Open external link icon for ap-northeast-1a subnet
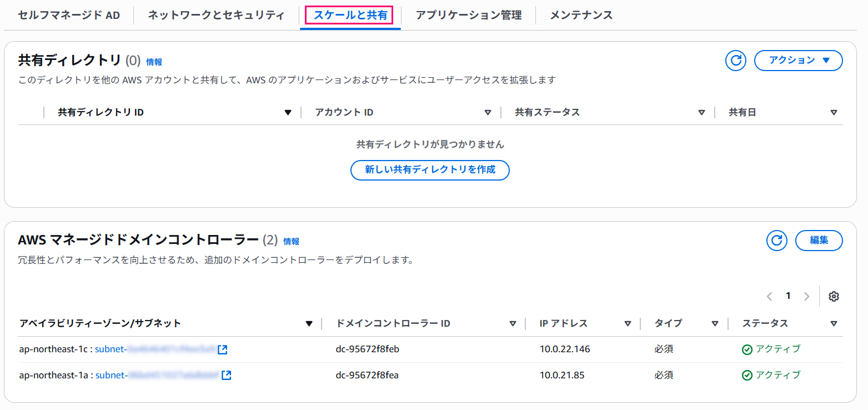 [227, 375]
